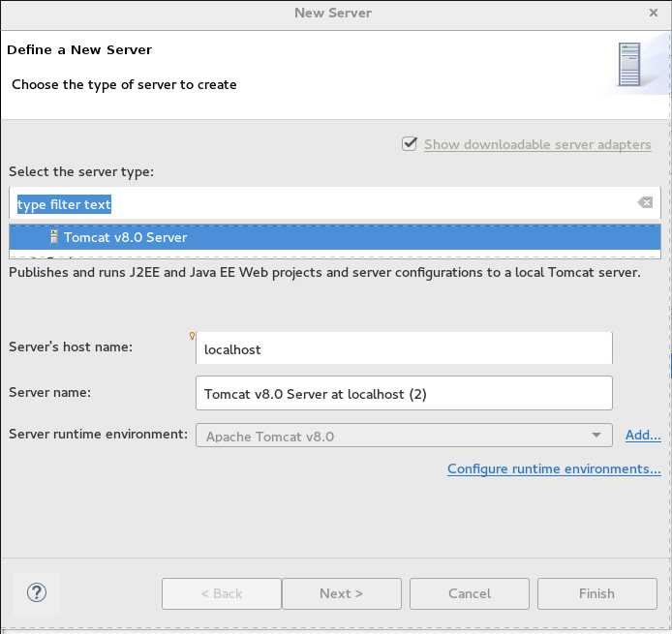The width and height of the screenshot is (672, 634).
Task: Click the Next > button
Action: click(x=342, y=593)
